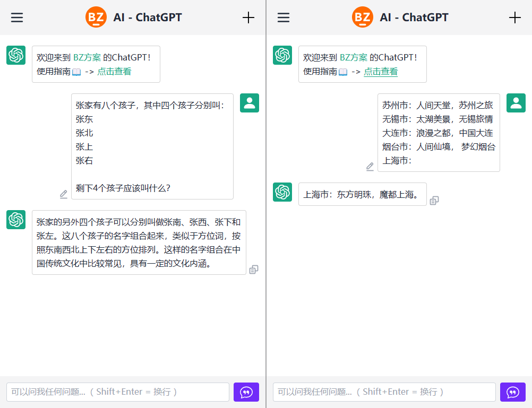Click the name 张东 in user message
Viewport: 532px width, 408px height.
(84, 119)
